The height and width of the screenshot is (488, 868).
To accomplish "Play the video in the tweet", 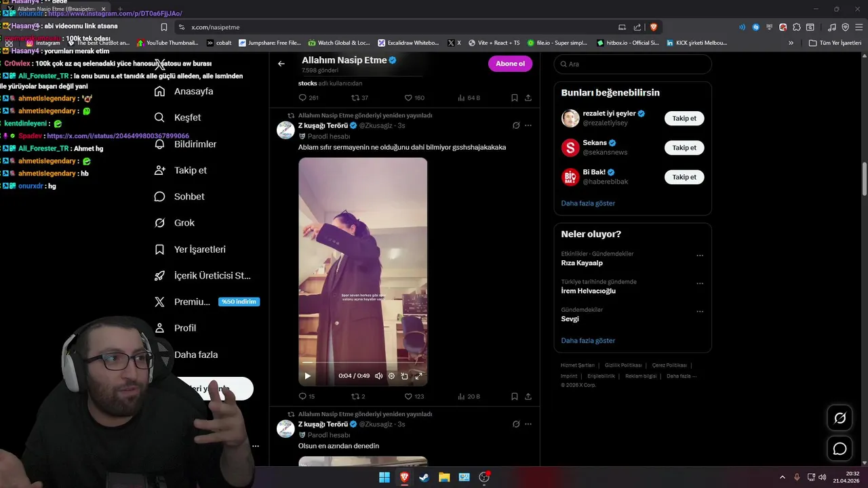I will click(307, 375).
